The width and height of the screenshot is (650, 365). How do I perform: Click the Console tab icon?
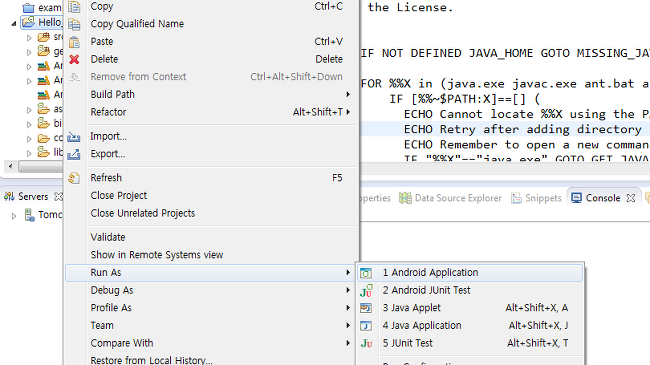(x=576, y=198)
